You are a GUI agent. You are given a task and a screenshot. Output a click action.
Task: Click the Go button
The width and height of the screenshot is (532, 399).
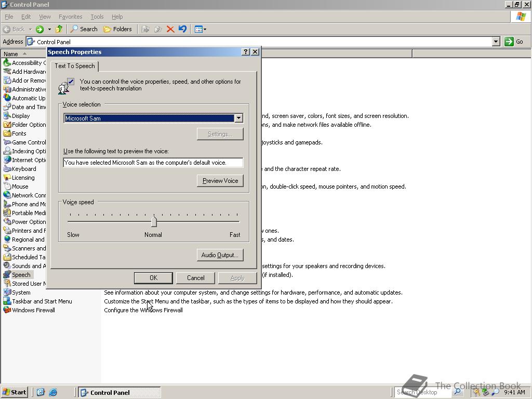click(514, 42)
